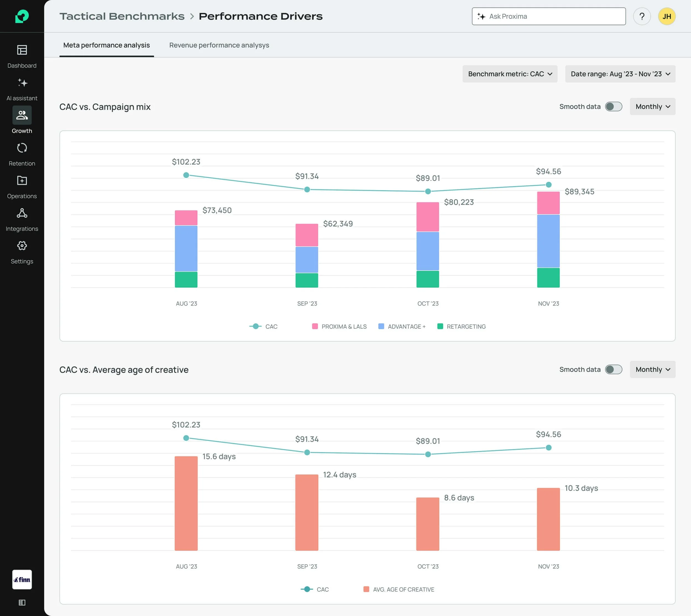Open Operations folder icon
The image size is (691, 616).
[x=22, y=180]
